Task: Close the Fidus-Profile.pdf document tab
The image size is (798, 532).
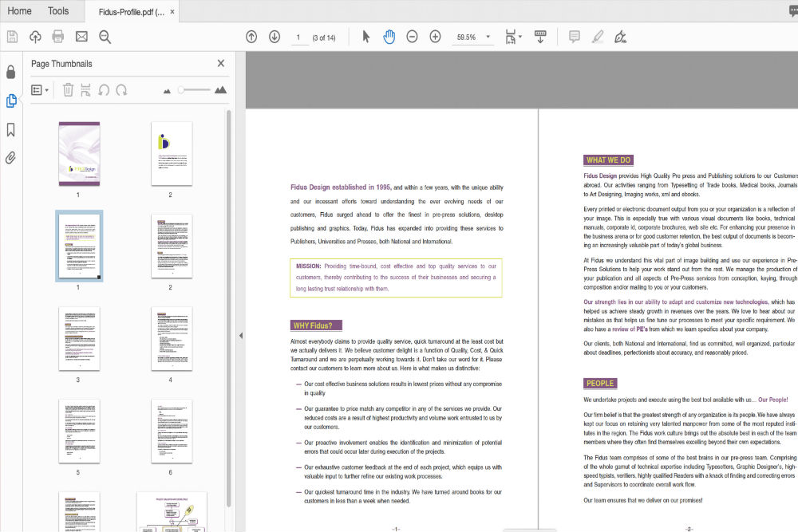Action: 172,12
